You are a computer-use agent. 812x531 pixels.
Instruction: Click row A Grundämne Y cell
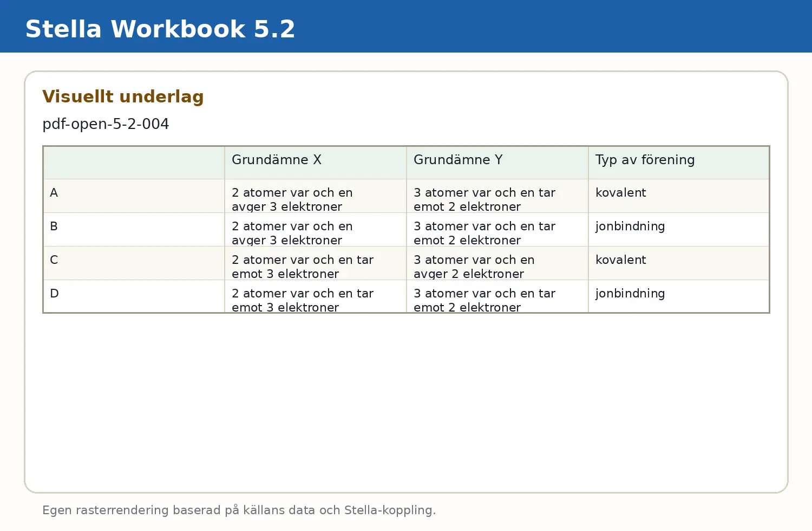point(497,196)
